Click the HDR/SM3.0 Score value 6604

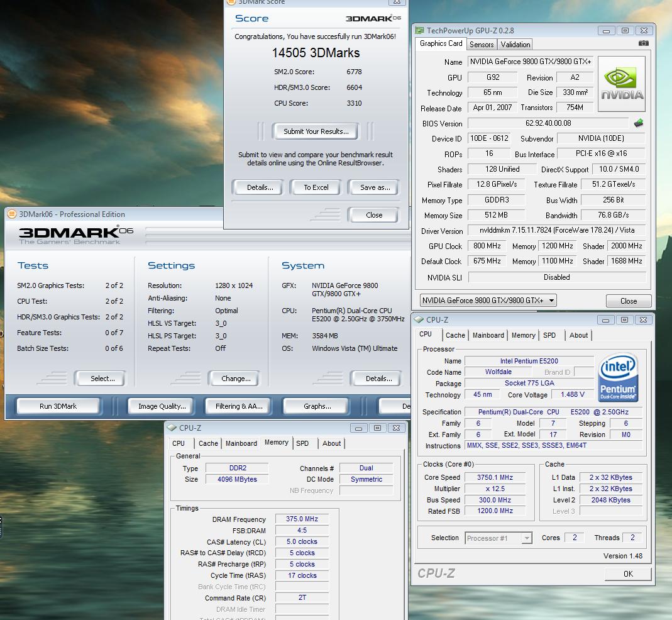click(354, 87)
